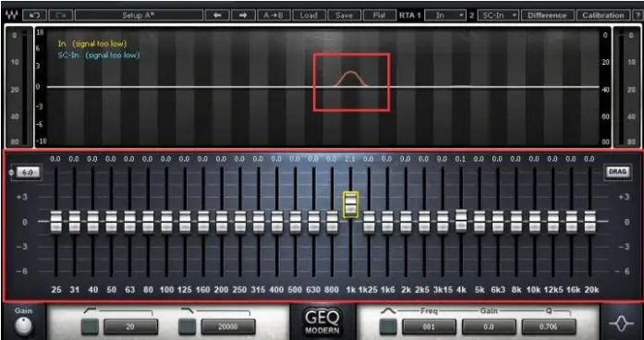Toggle the low-pass filter on button
The height and width of the screenshot is (340, 644).
pyautogui.click(x=188, y=327)
